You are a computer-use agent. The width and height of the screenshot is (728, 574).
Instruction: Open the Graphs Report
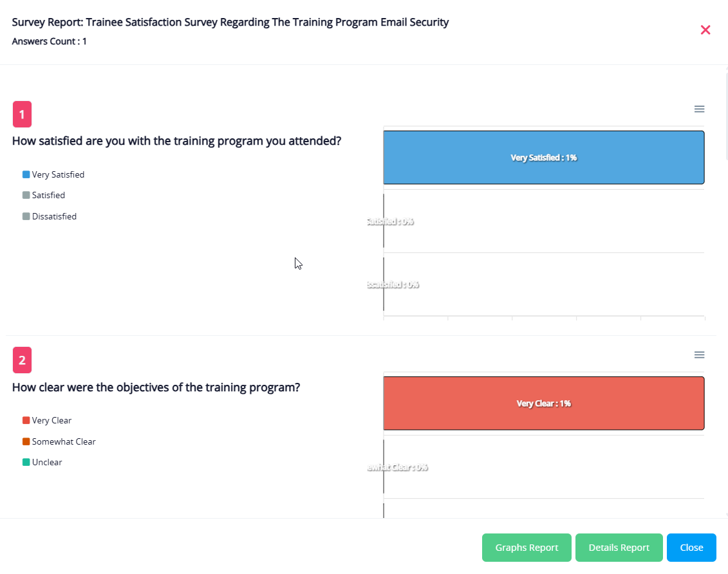click(527, 548)
